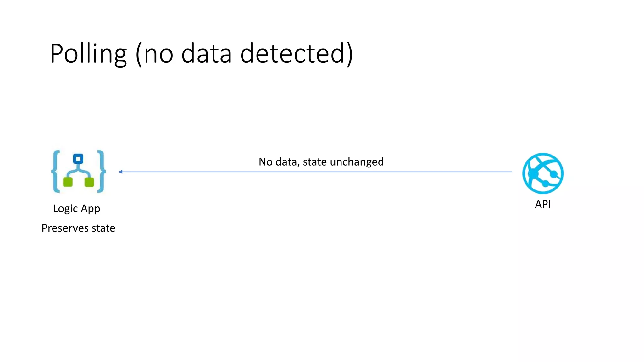Click the right green square in the Logic App icon
This screenshot has height=362, width=644.
point(89,182)
